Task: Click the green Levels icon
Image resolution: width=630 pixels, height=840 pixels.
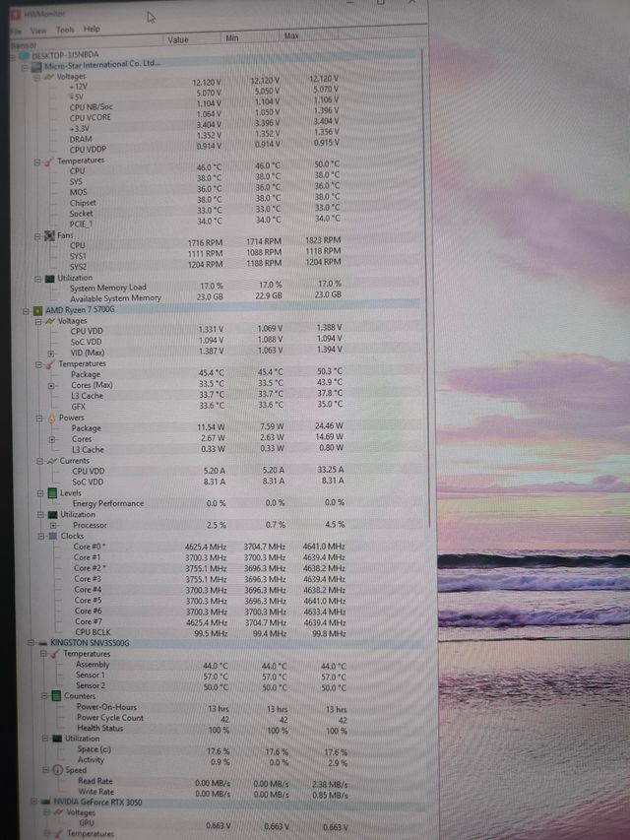Action: point(52,492)
